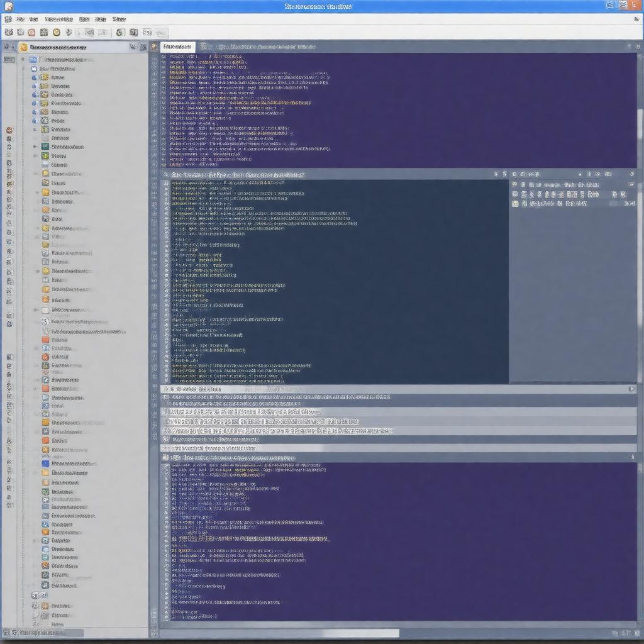
Task: Toggle the yellow checkbox in right panel's last row
Action: coord(515,204)
